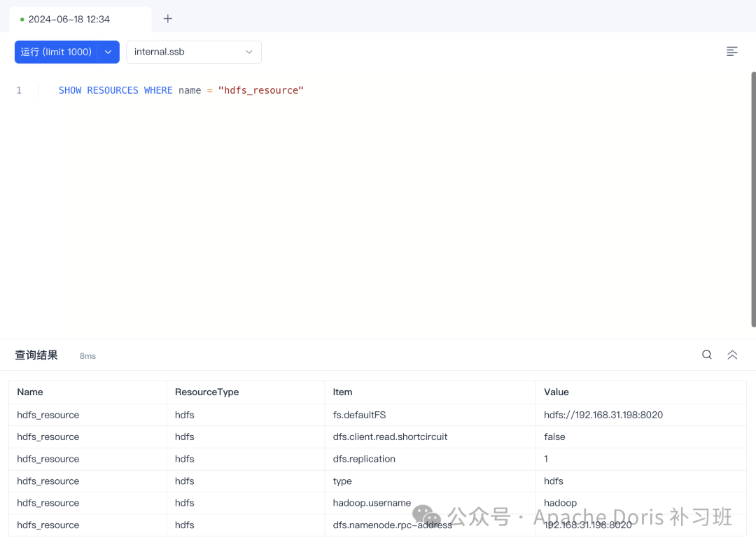The width and height of the screenshot is (756, 547).
Task: Open the internal.ssb database dropdown
Action: pyautogui.click(x=194, y=52)
